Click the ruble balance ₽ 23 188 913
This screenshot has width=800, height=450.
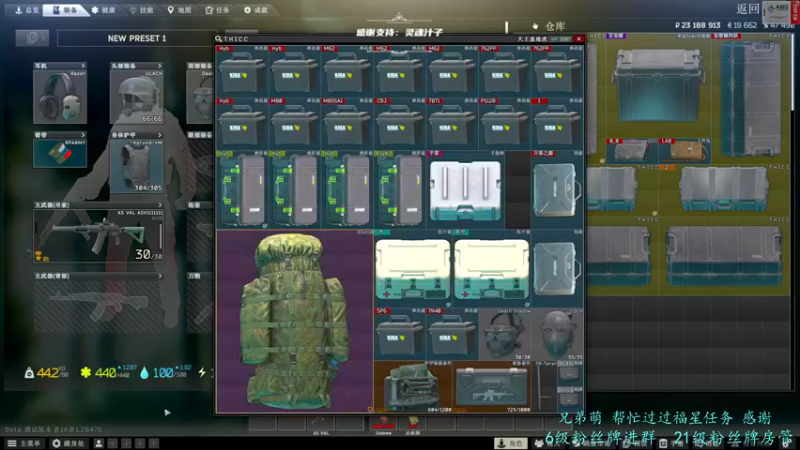pos(697,25)
